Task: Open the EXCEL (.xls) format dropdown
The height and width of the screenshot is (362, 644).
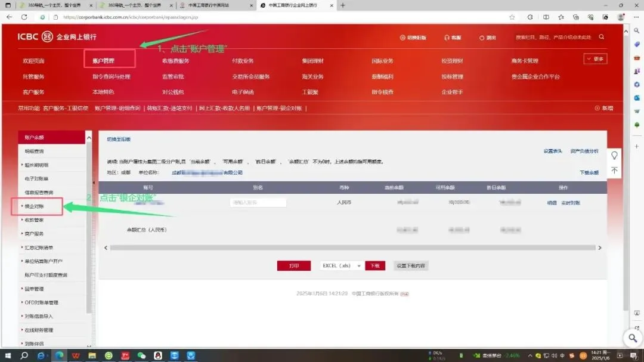Action: 341,266
